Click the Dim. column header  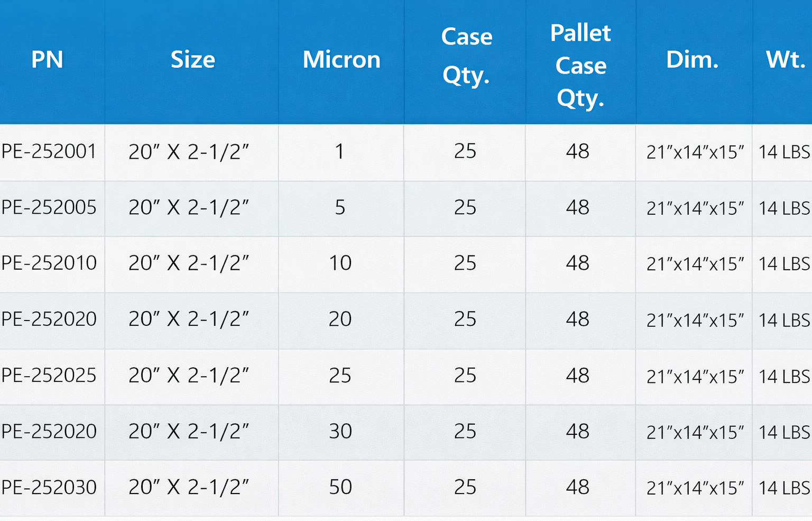[x=693, y=60]
